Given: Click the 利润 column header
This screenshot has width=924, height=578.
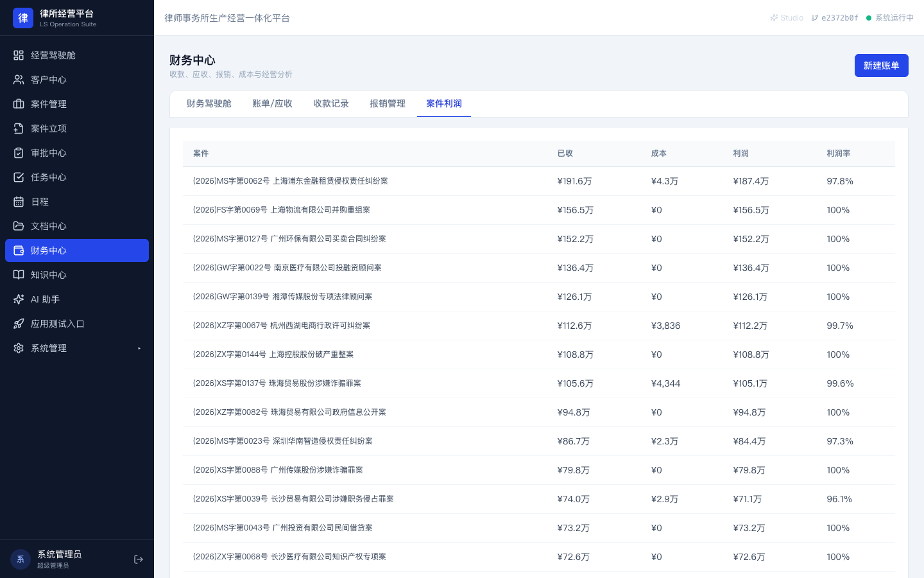Looking at the screenshot, I should pyautogui.click(x=741, y=153).
